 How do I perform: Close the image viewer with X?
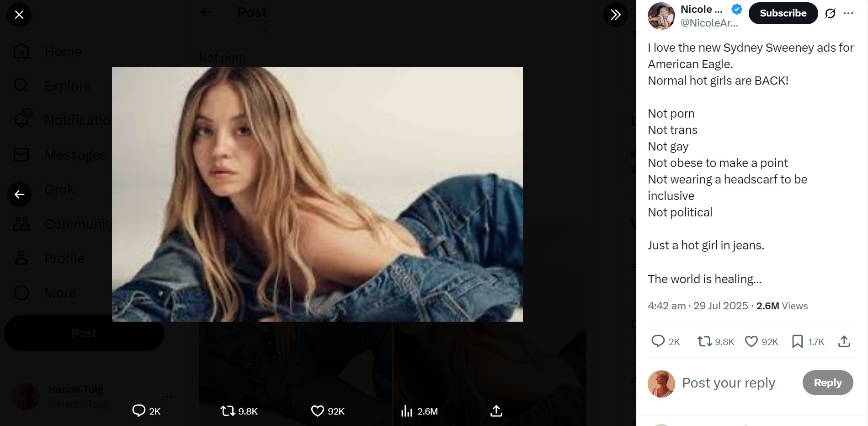pos(19,15)
